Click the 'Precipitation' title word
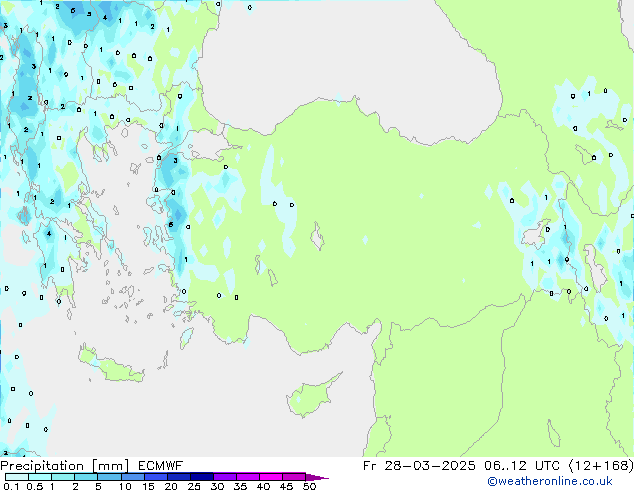 42,466
